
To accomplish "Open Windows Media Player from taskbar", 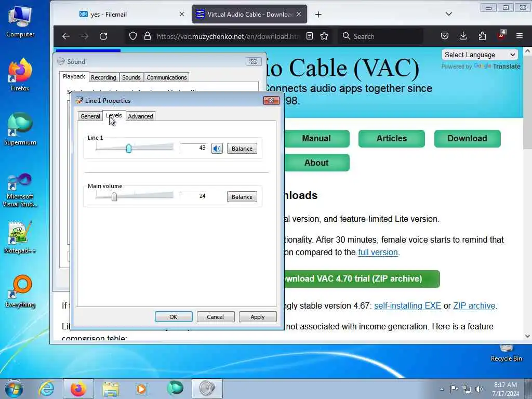I will coord(141,389).
